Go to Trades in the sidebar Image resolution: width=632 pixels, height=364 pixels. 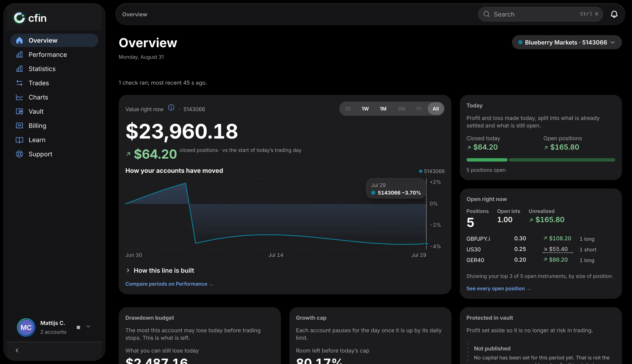click(54, 83)
